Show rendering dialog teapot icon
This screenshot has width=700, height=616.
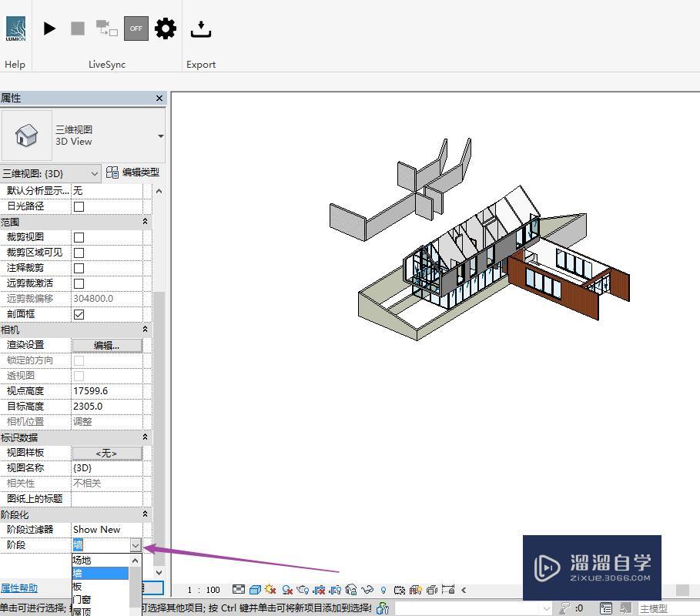[x=303, y=590]
